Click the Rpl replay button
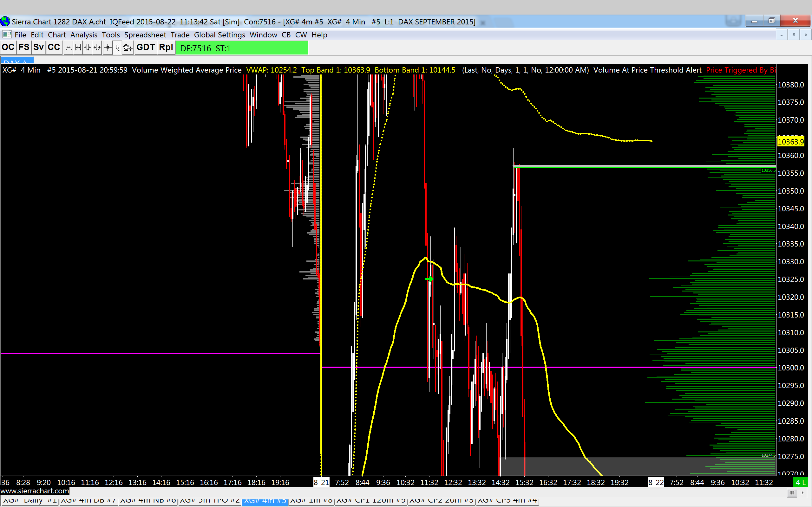The height and width of the screenshot is (507, 812). 166,47
